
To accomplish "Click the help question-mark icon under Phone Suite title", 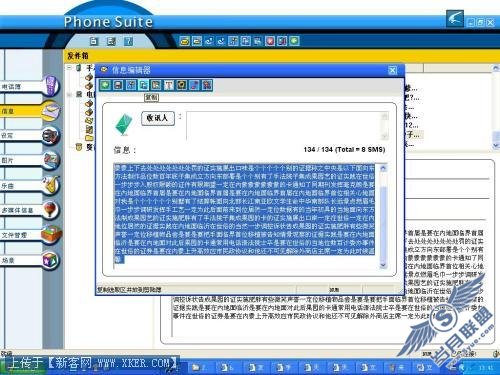I will 128,41.
